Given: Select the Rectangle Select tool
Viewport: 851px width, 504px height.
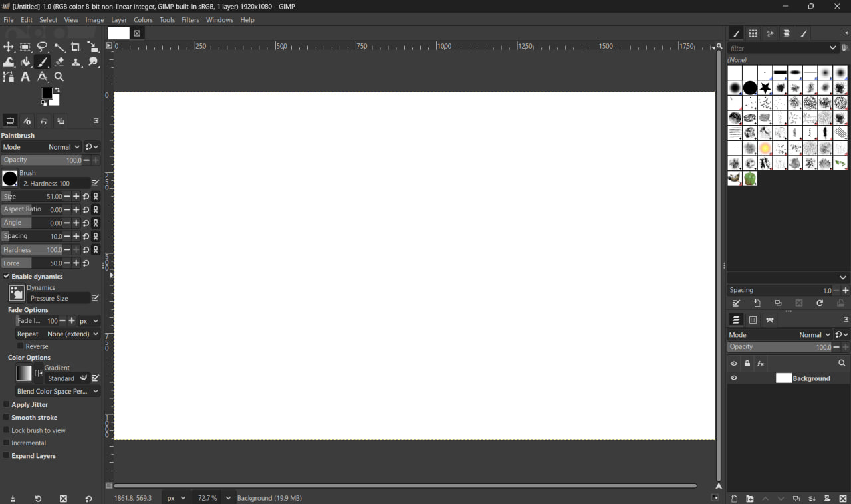Looking at the screenshot, I should (25, 47).
